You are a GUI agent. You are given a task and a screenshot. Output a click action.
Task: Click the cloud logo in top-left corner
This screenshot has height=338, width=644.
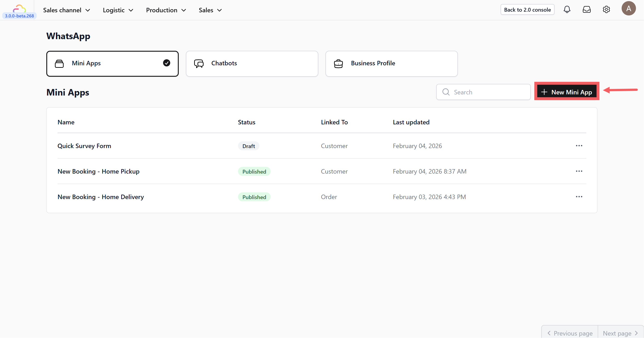click(19, 8)
